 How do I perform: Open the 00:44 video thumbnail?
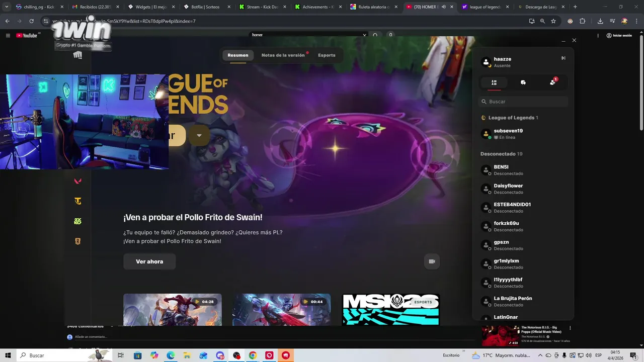[281, 309]
